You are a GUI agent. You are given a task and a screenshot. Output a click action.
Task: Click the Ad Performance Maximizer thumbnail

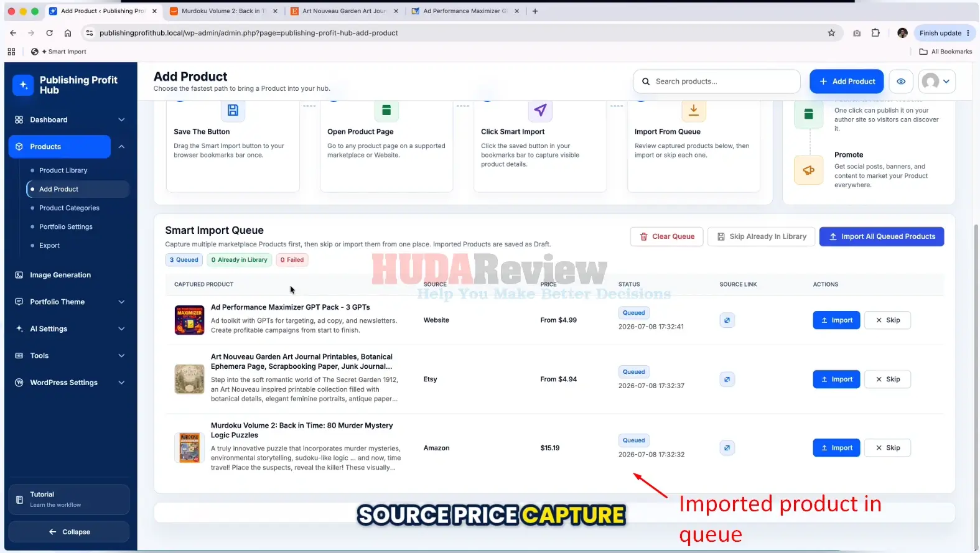pos(189,320)
